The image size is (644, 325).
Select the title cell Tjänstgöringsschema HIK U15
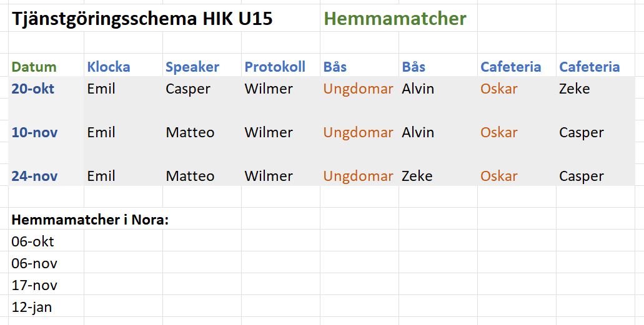click(142, 19)
